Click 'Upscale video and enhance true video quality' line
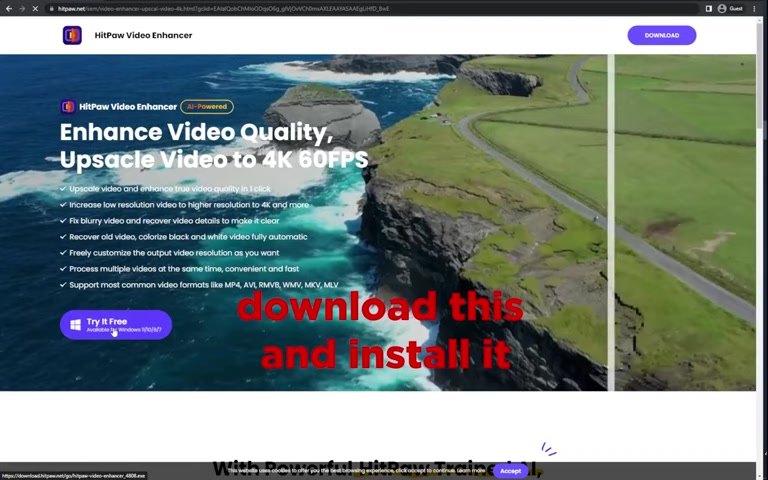 coord(169,189)
